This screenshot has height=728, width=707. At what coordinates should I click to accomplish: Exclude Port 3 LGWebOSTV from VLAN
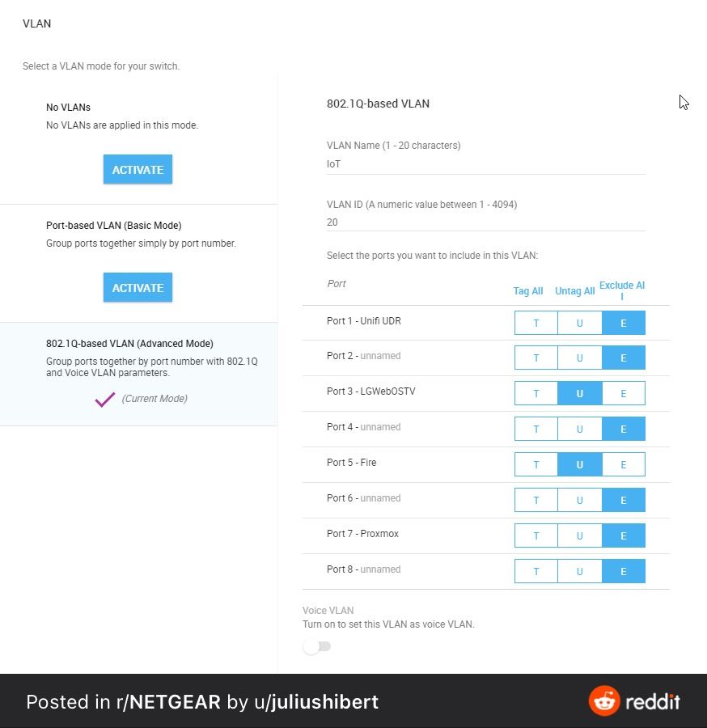pyautogui.click(x=623, y=393)
